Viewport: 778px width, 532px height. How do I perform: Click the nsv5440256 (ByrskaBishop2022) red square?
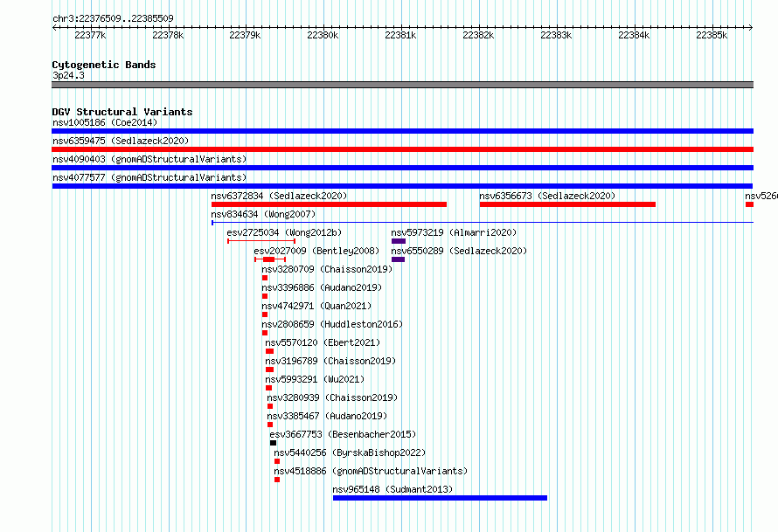(x=277, y=461)
